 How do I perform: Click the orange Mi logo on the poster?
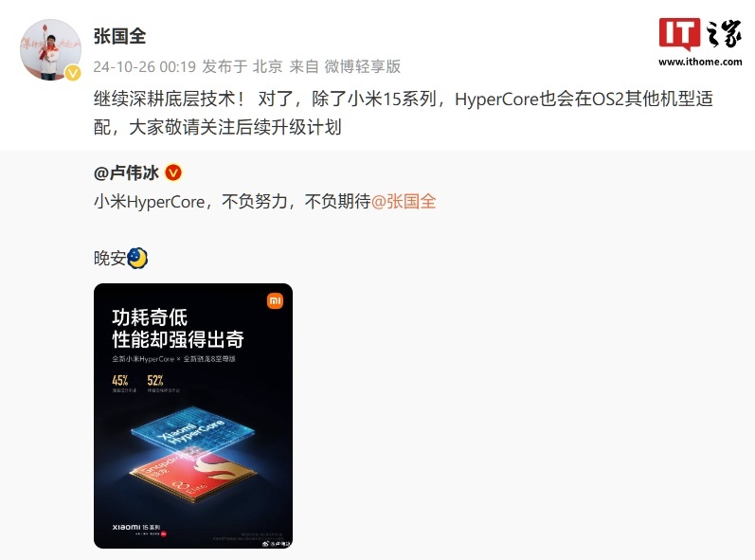point(275,301)
